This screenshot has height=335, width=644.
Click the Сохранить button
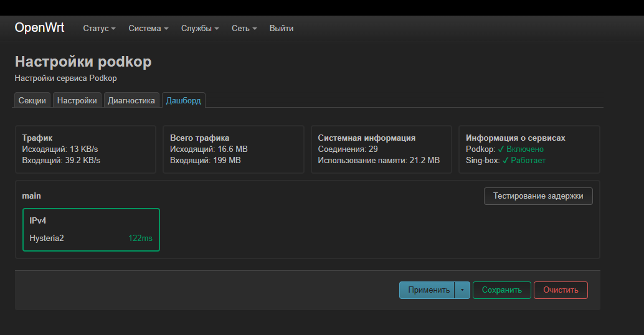[x=501, y=290]
